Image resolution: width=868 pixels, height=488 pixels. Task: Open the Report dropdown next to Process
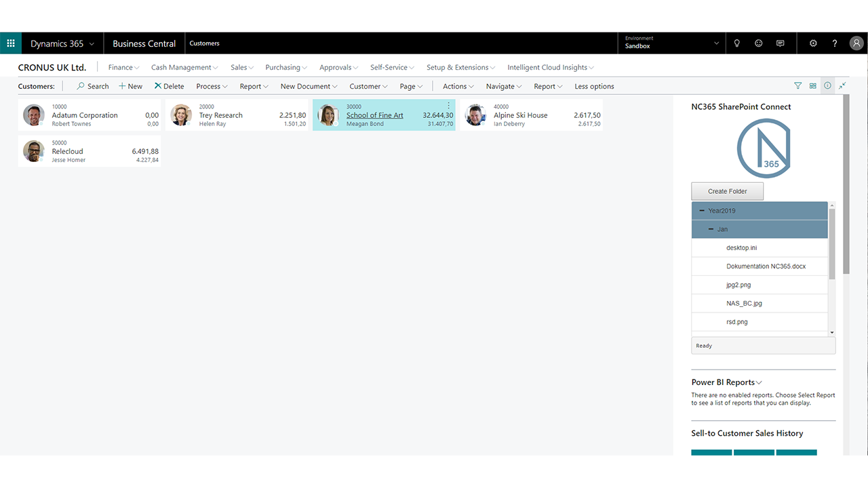[254, 86]
